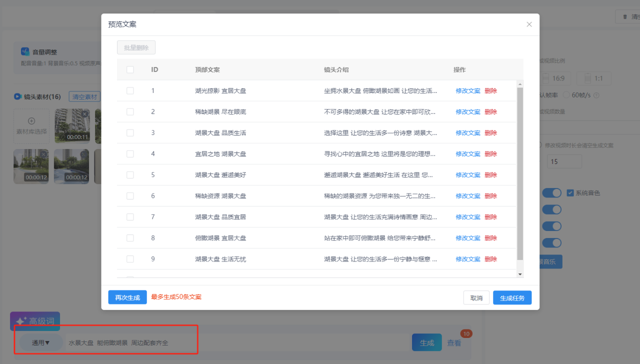Open the 00:00:12 video thumbnail on far left

point(31,166)
